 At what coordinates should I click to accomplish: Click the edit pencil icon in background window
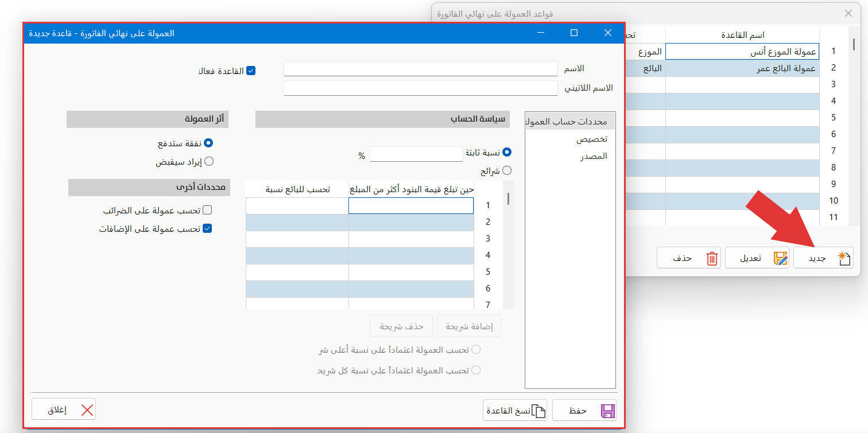[x=781, y=258]
